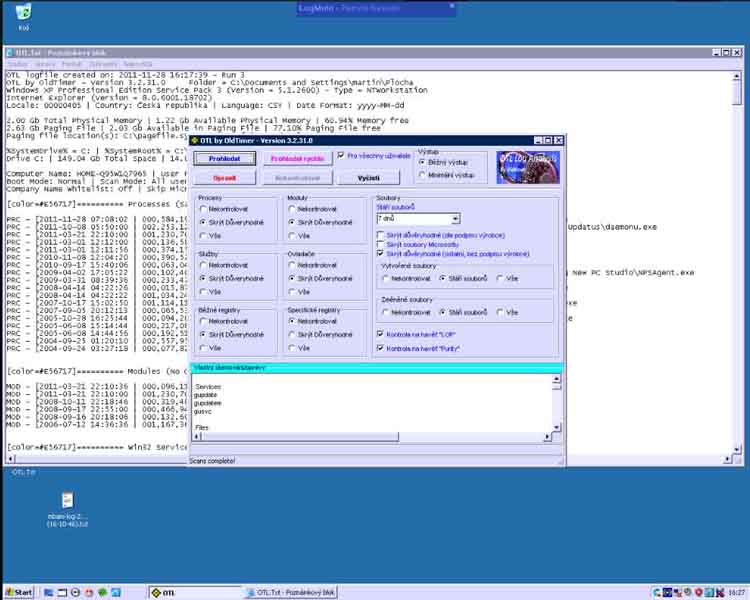Viewport: 750px width, 600px height.
Task: Click the OTL logo image in dialog
Action: (528, 167)
